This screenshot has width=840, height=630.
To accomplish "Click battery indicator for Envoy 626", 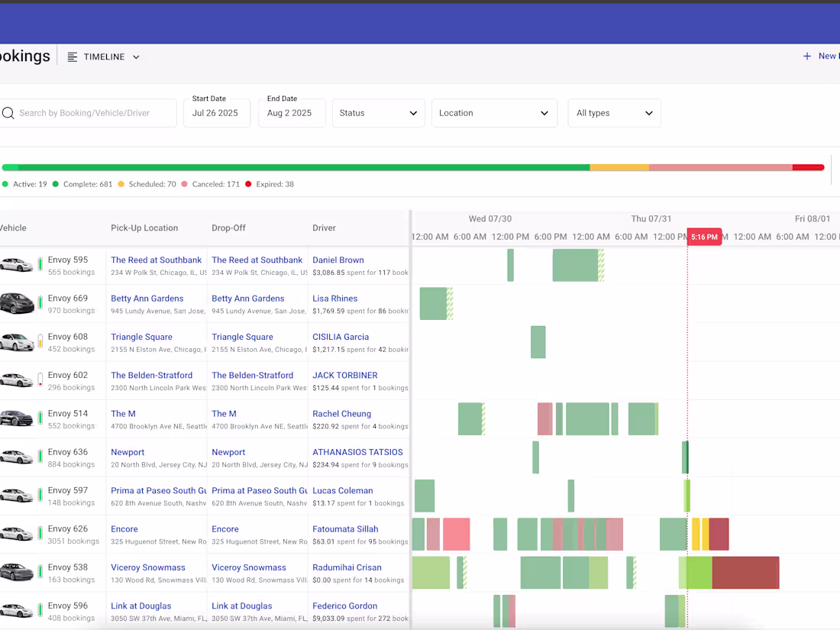I will (40, 534).
